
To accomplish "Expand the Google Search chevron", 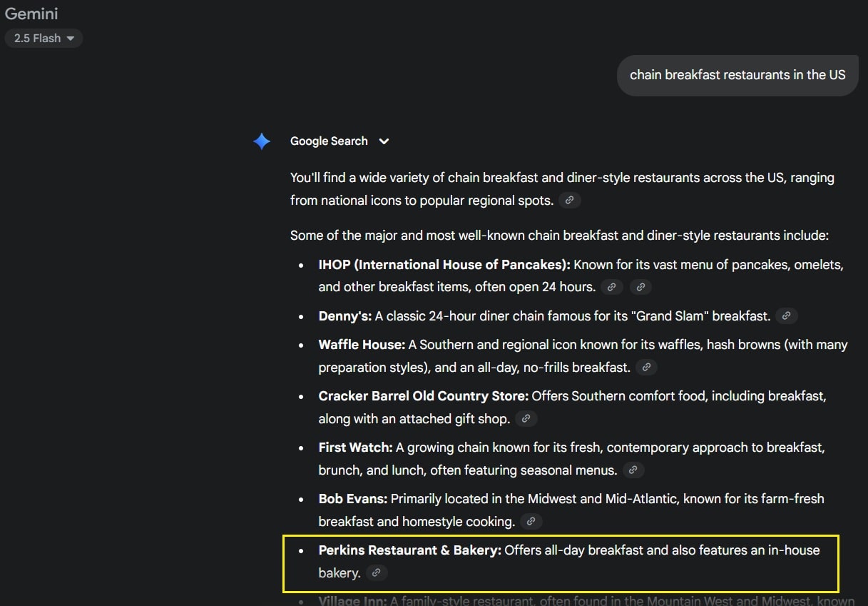I will pyautogui.click(x=384, y=141).
